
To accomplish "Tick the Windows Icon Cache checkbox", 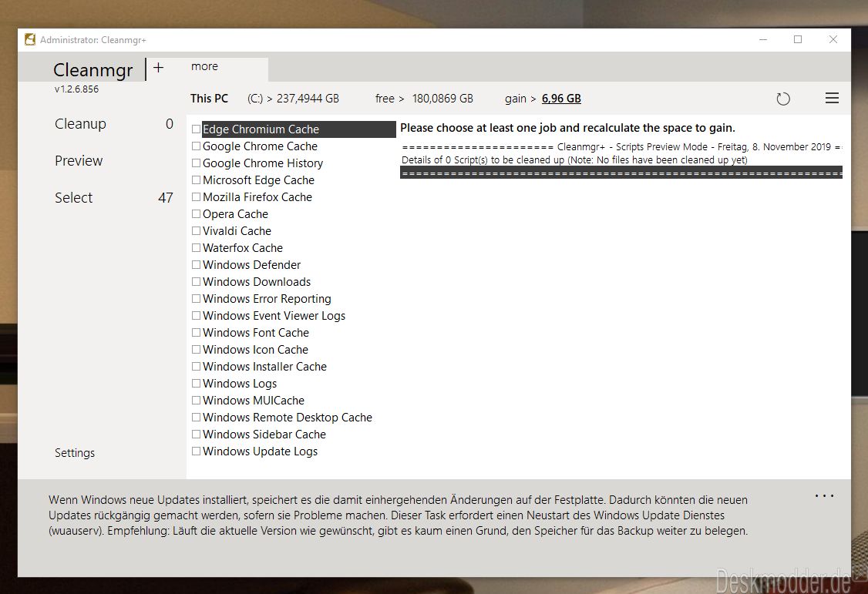I will (196, 350).
